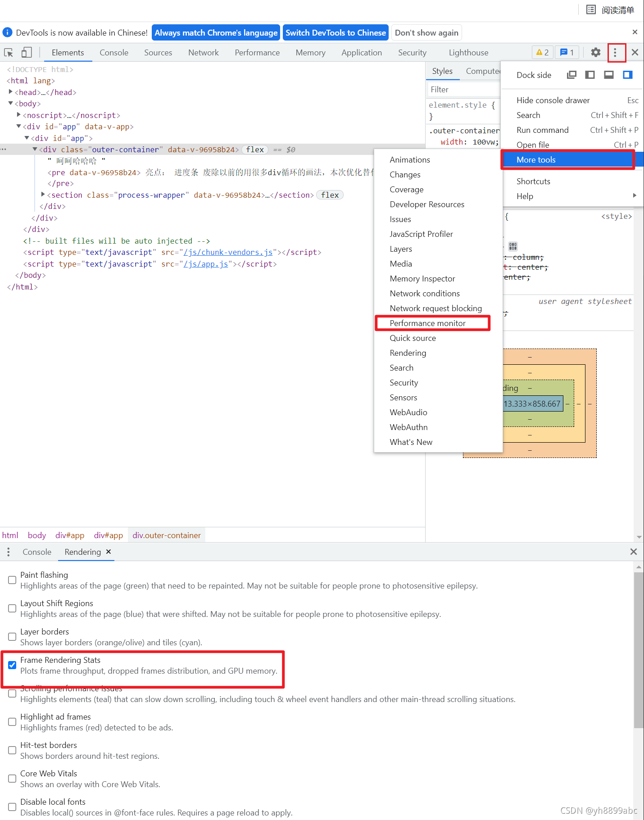
Task: Click the info icon in notification bar
Action: (8, 32)
